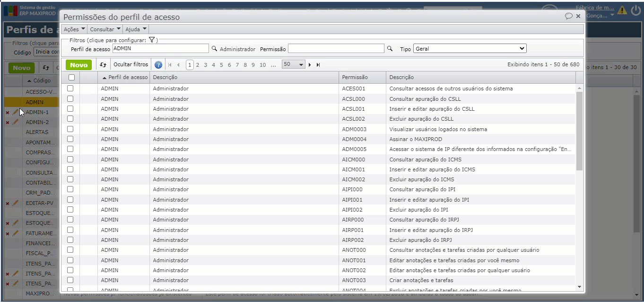Click the red delete X for ADMIN-2 row

pos(7,123)
